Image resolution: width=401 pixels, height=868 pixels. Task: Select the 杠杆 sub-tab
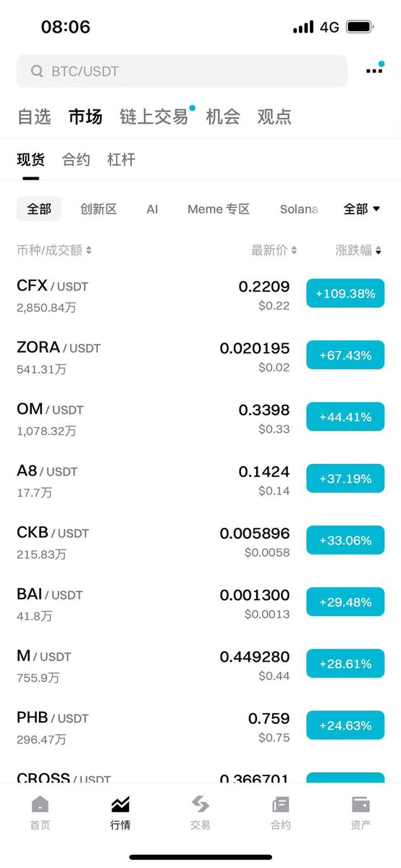pos(122,160)
